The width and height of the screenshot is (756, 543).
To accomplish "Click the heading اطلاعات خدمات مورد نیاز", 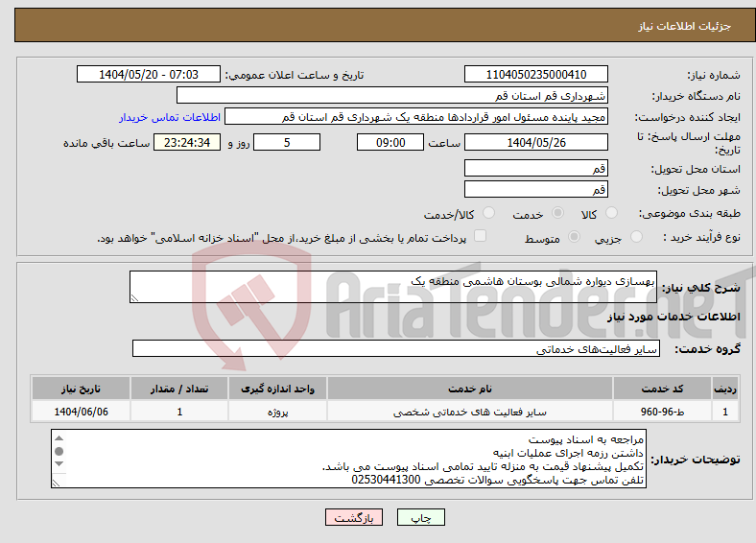I will tap(673, 317).
